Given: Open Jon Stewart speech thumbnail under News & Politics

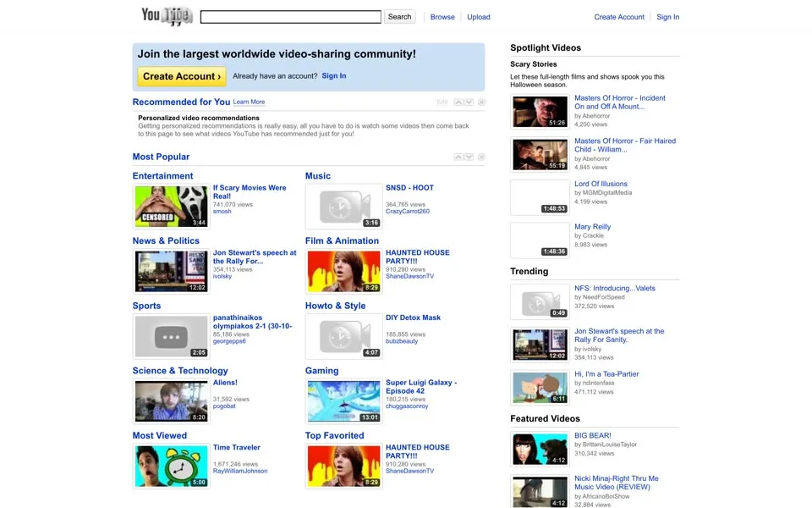Looking at the screenshot, I should 172,271.
